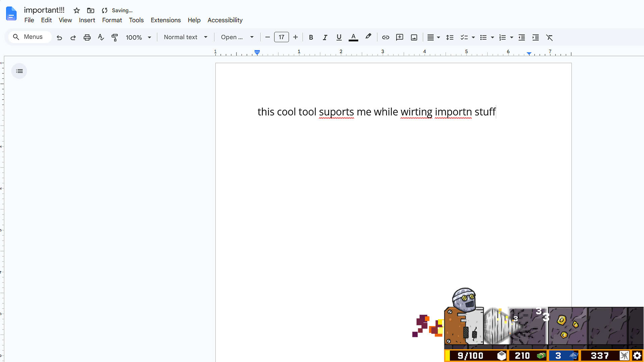Viewport: 644px width, 362px height.
Task: Print the document via printer icon
Action: click(87, 38)
